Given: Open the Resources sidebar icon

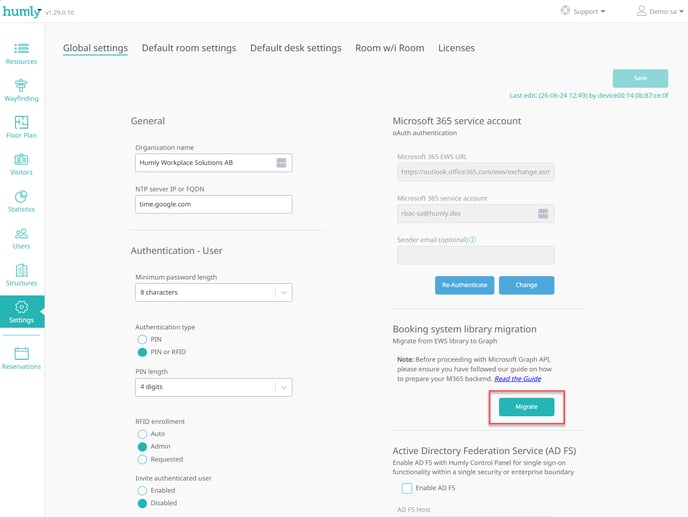Looking at the screenshot, I should pos(21,48).
